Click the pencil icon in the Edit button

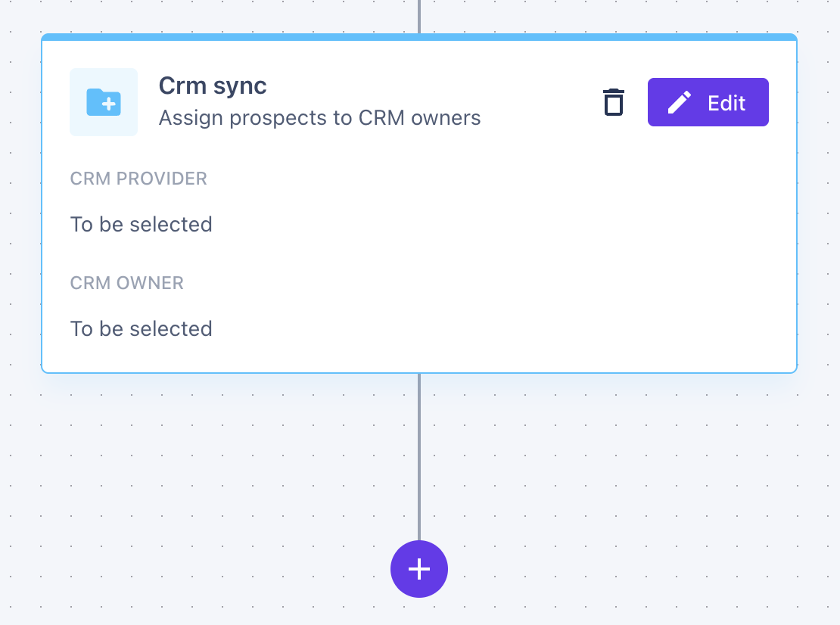pyautogui.click(x=679, y=102)
